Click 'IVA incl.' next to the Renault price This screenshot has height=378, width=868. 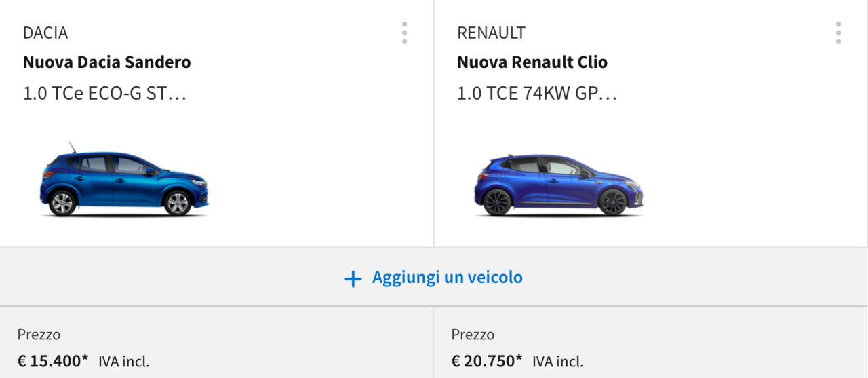557,362
